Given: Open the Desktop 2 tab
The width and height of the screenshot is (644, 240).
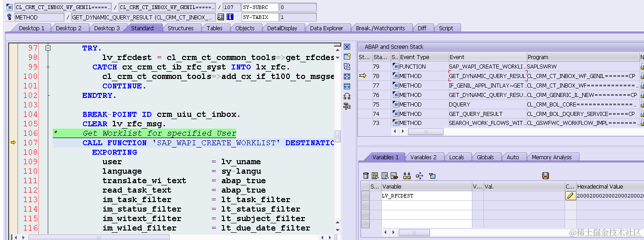Looking at the screenshot, I should pyautogui.click(x=69, y=28).
